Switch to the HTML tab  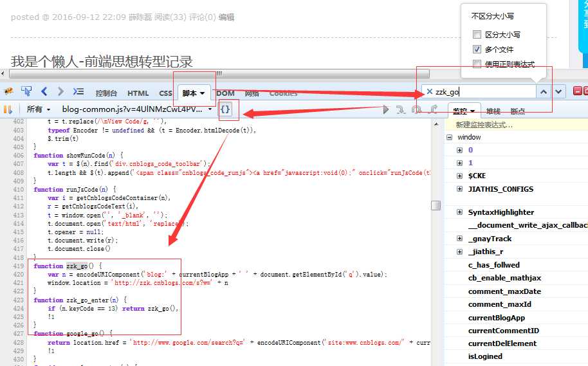[138, 93]
